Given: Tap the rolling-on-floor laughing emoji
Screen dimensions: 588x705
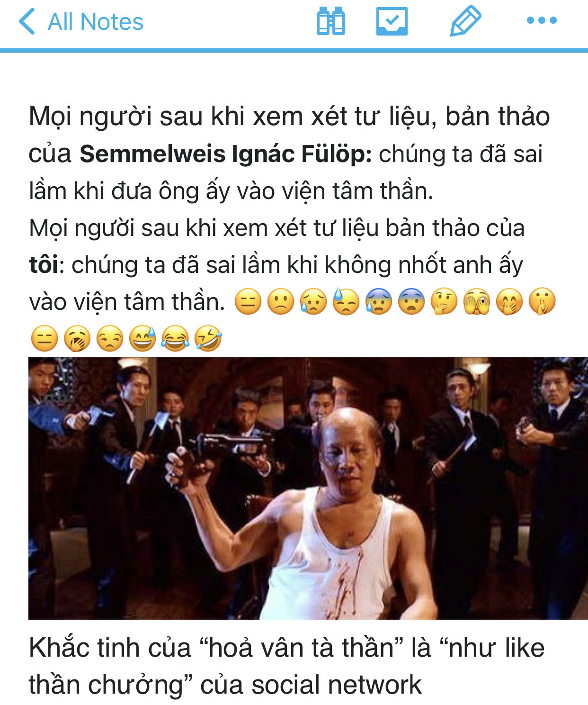Looking at the screenshot, I should click(208, 339).
